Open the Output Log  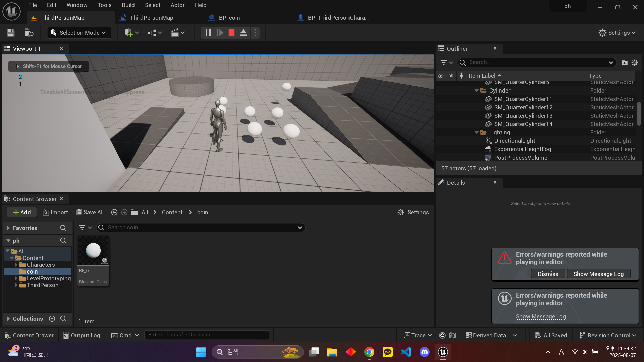82,335
